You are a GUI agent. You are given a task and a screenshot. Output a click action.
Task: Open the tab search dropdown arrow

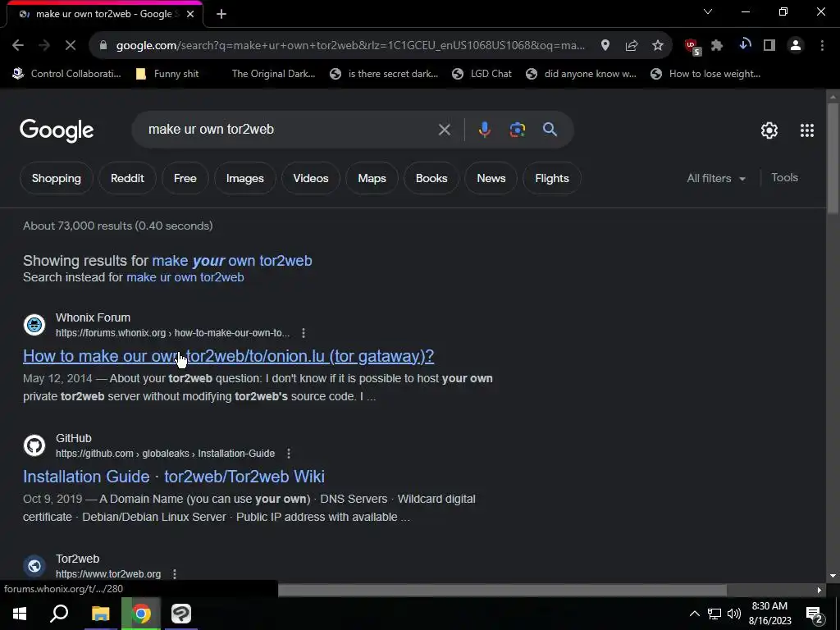[x=708, y=11]
